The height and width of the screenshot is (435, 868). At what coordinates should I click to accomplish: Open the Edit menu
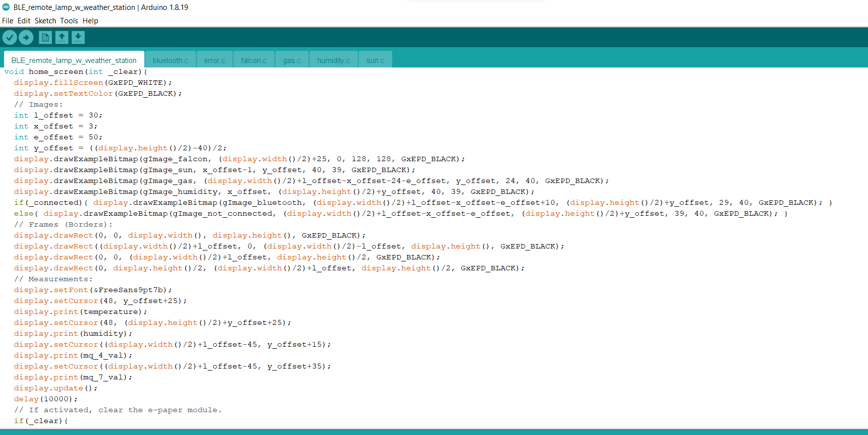tap(24, 21)
